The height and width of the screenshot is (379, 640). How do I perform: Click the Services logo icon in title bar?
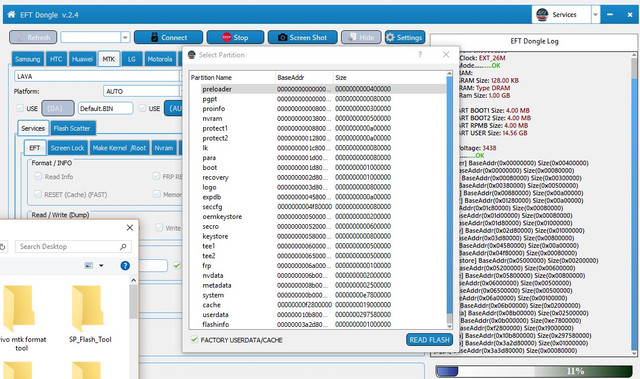pos(542,15)
